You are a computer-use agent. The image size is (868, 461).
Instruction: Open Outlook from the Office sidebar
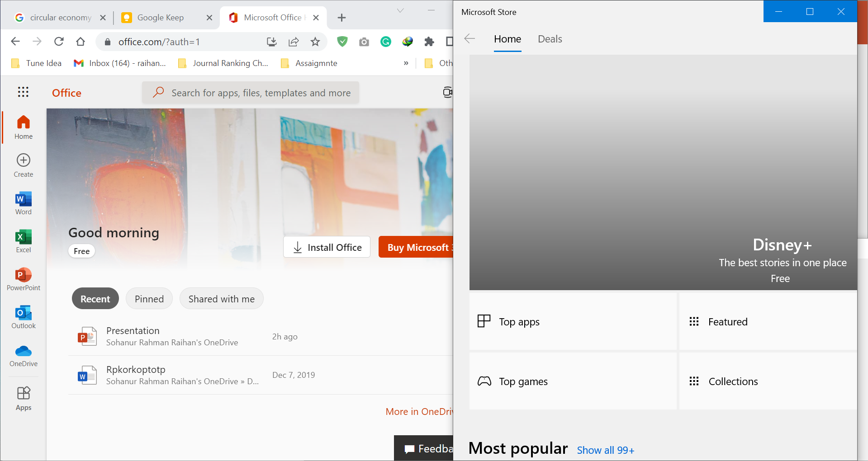coord(24,317)
